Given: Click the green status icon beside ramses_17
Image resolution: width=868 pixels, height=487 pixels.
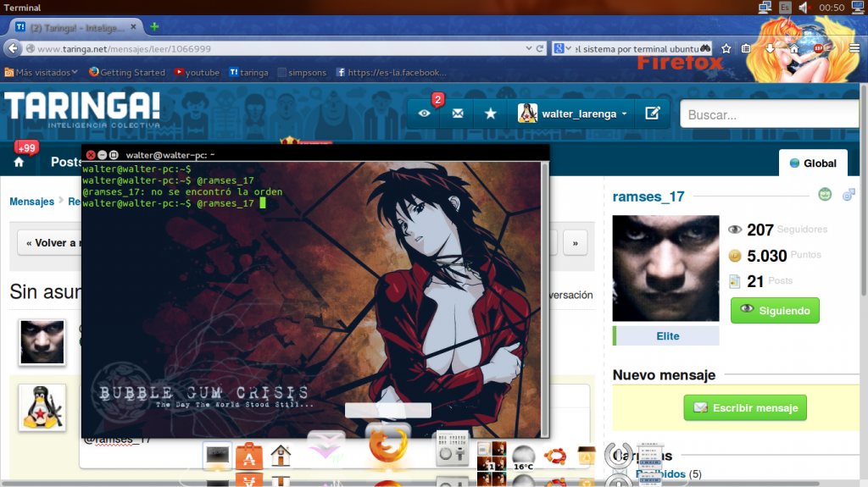Looking at the screenshot, I should pyautogui.click(x=825, y=194).
